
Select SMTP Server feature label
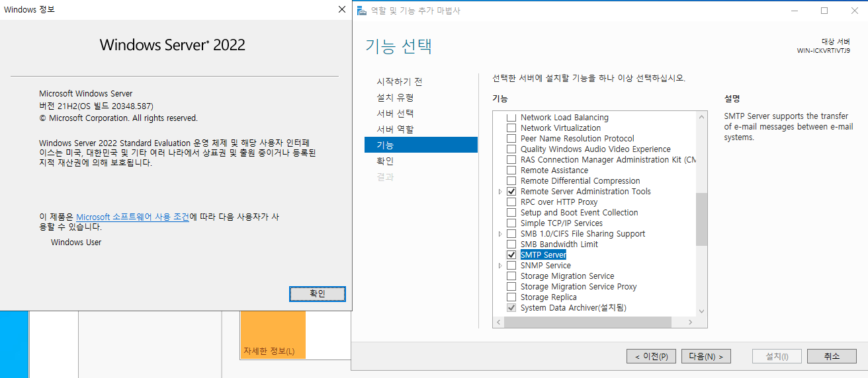pos(543,255)
